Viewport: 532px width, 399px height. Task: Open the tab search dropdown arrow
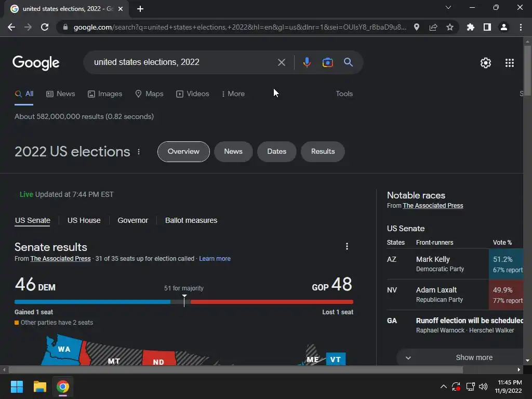coord(448,7)
